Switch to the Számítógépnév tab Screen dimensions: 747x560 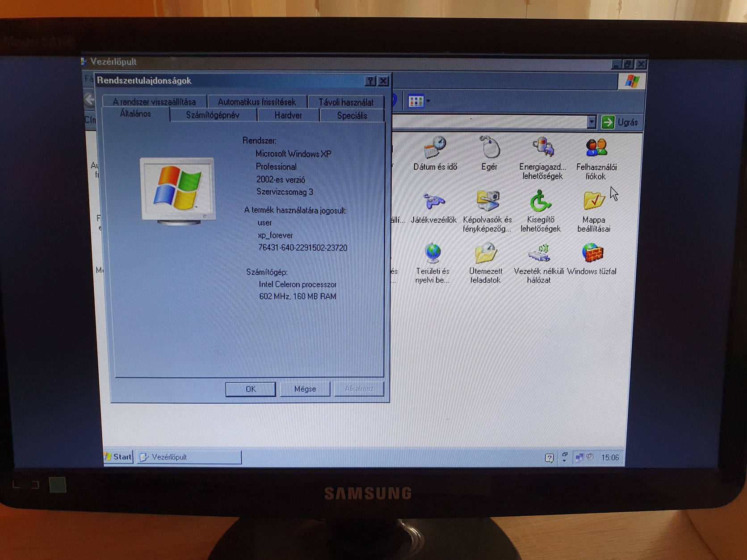[213, 115]
